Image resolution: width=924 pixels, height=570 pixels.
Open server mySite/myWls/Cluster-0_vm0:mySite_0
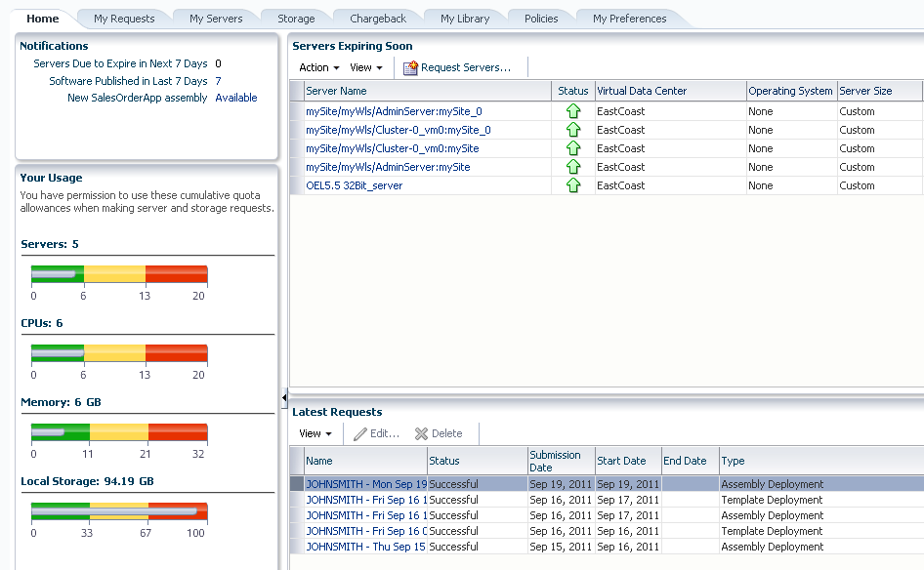click(x=398, y=130)
